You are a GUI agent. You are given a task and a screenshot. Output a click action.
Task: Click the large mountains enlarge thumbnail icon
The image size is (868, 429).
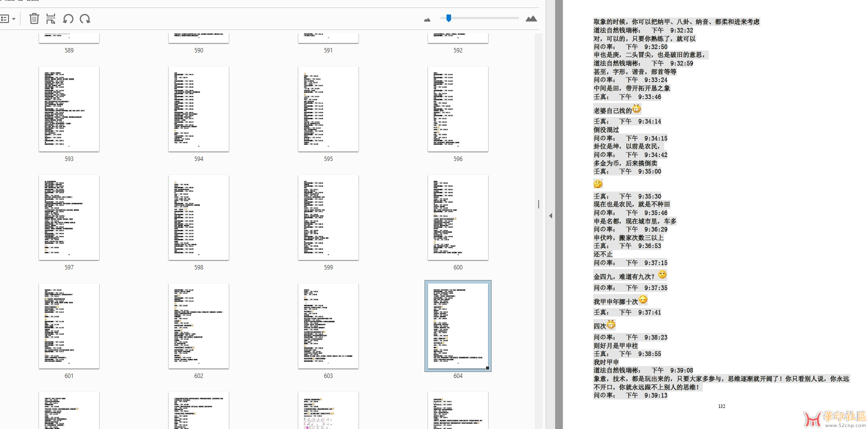531,19
